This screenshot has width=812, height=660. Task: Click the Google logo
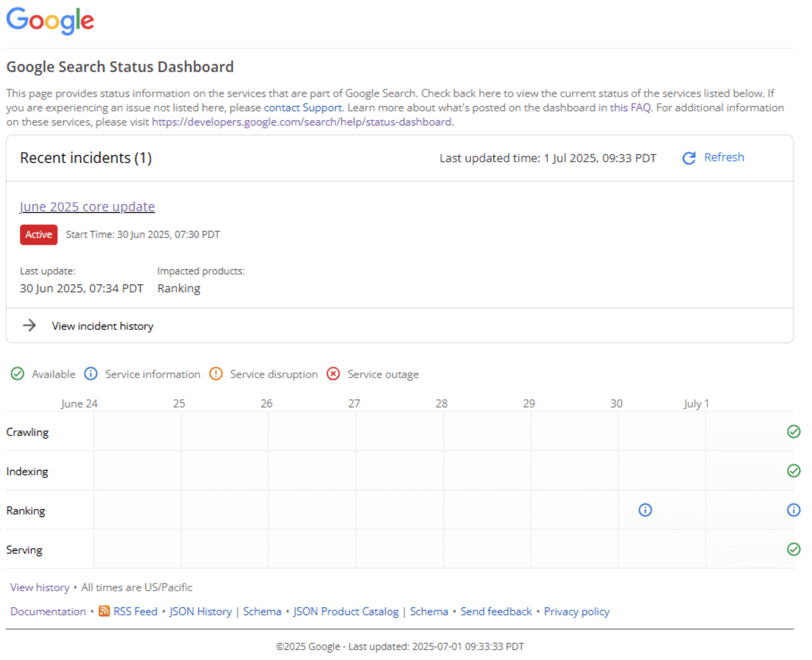[50, 21]
